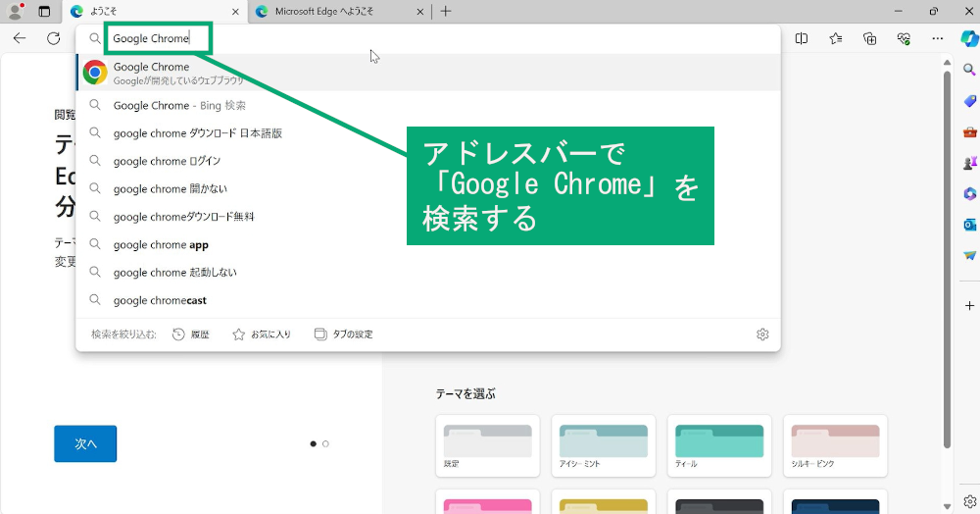
Task: Open the Collections icon
Action: 869,39
